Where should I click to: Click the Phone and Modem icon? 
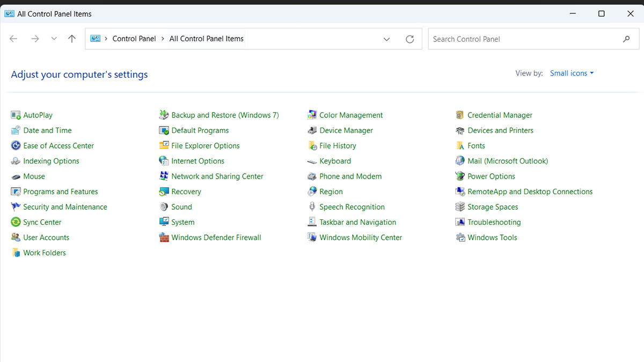(x=312, y=176)
